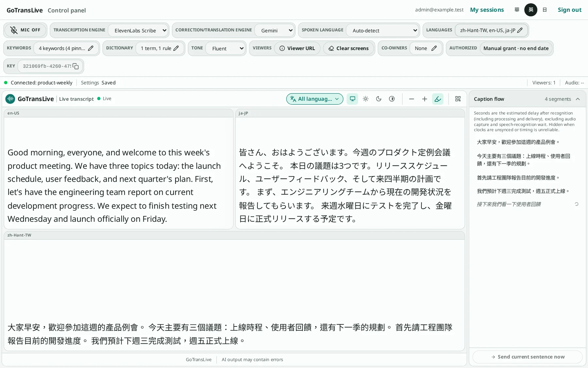Toggle the highlighter marker icon
Image resolution: width=588 pixels, height=368 pixels.
click(438, 99)
